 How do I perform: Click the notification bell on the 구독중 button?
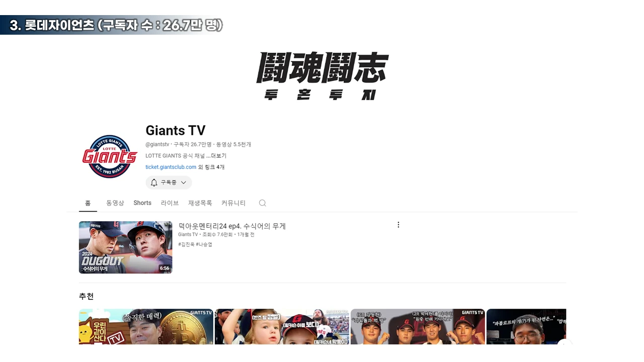pos(154,183)
